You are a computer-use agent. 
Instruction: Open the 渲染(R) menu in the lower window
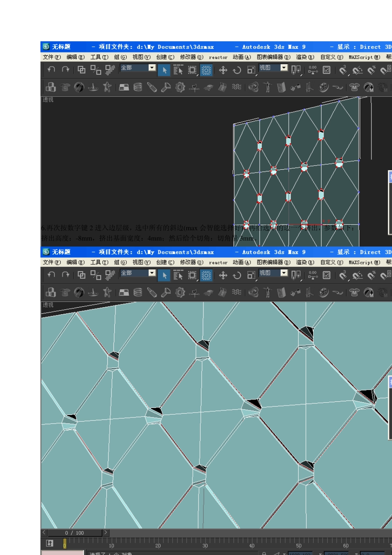point(305,262)
